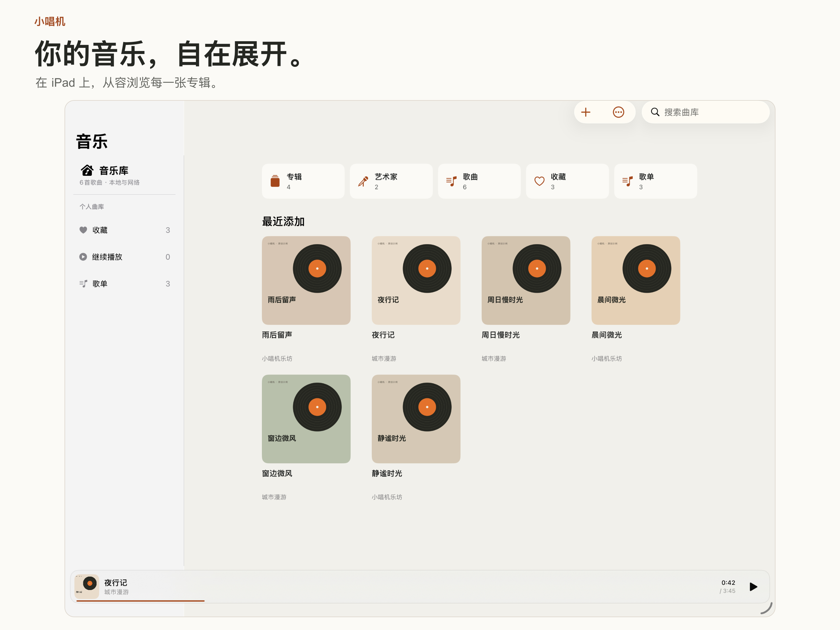
Task: Click the search magnifier icon
Action: point(655,112)
